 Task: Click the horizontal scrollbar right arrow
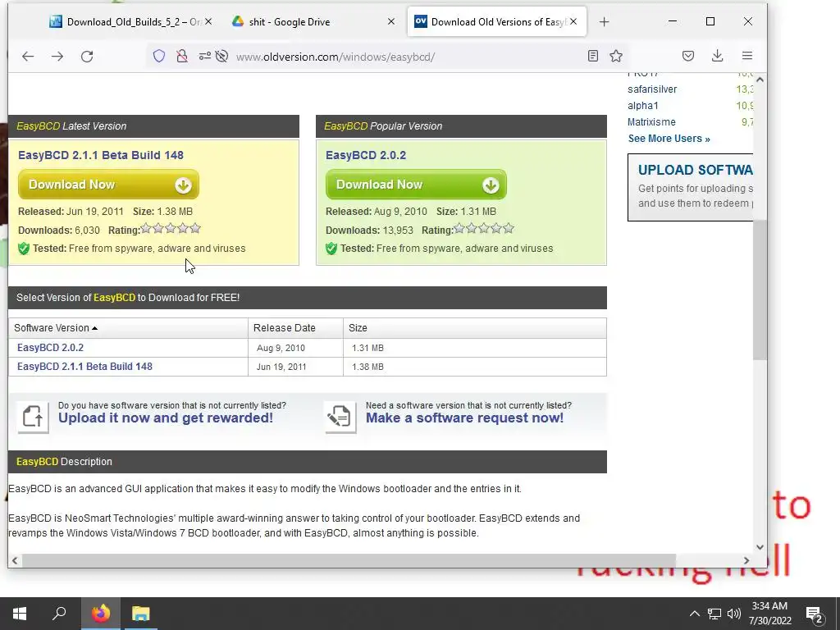click(x=746, y=560)
